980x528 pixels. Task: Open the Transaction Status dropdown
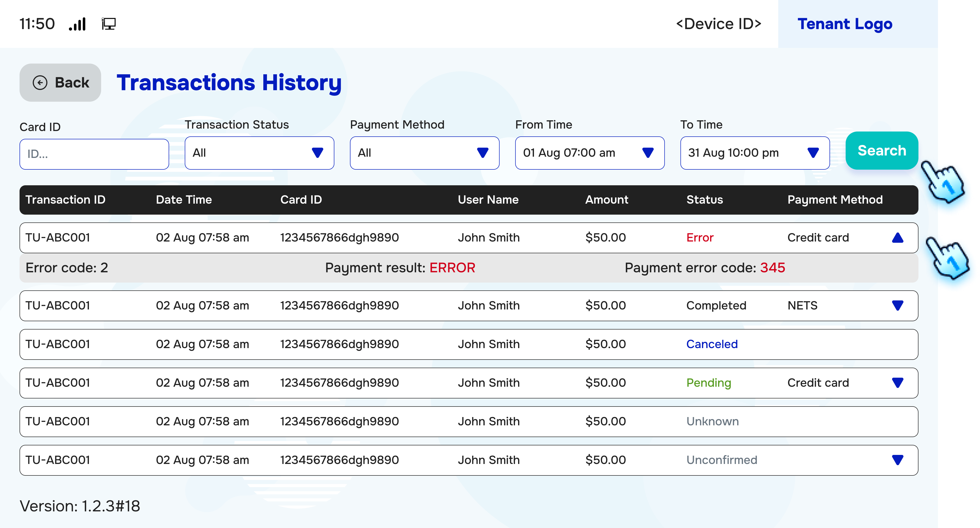coord(259,153)
